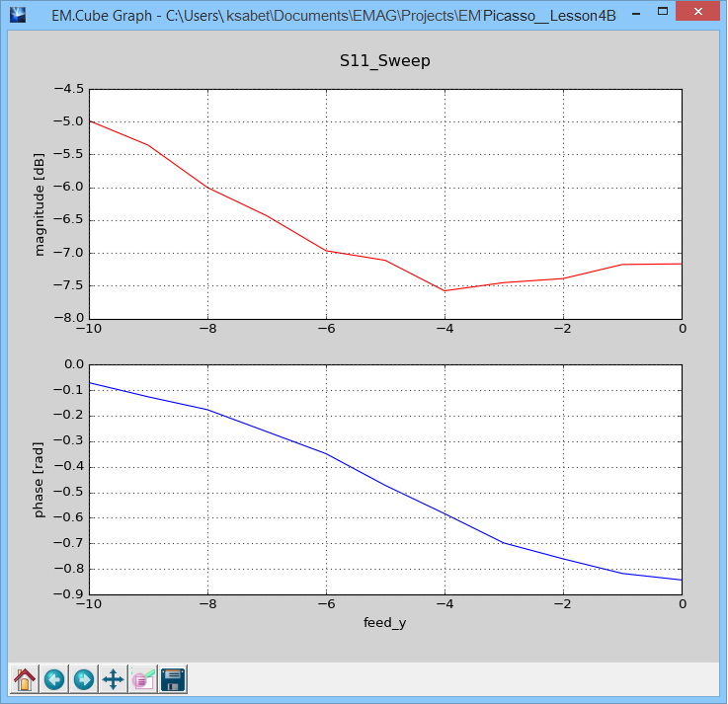Save the figure with floppy icon
This screenshot has height=704, width=728.
(174, 679)
